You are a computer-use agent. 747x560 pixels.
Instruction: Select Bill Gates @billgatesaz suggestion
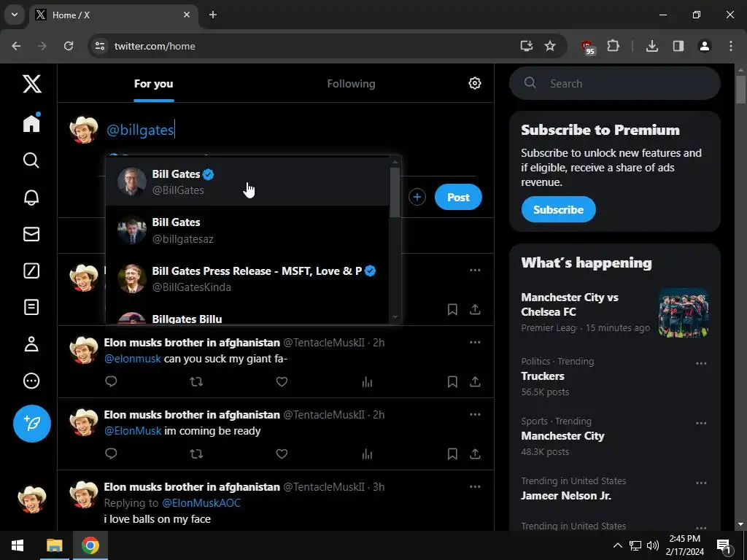(x=247, y=230)
